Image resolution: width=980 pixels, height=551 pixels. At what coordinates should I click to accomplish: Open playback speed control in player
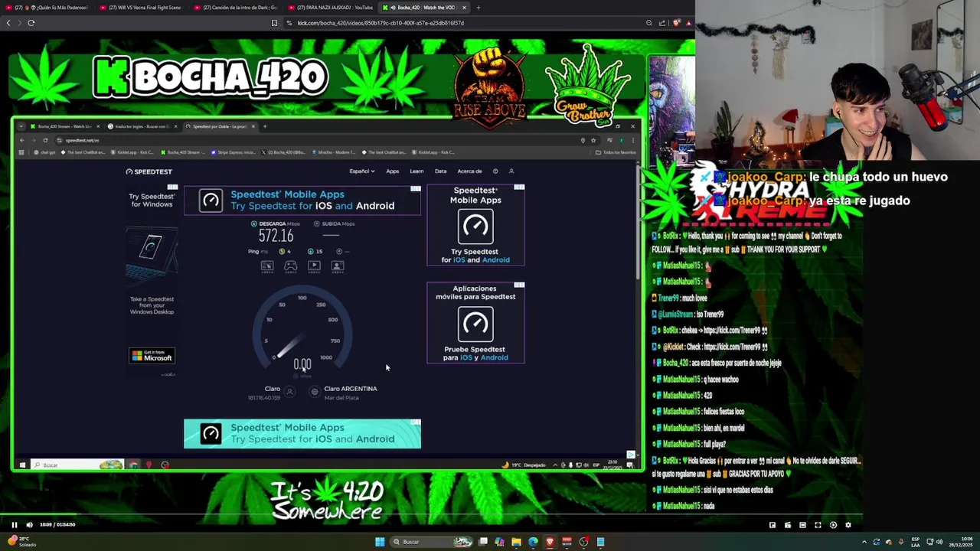833,525
